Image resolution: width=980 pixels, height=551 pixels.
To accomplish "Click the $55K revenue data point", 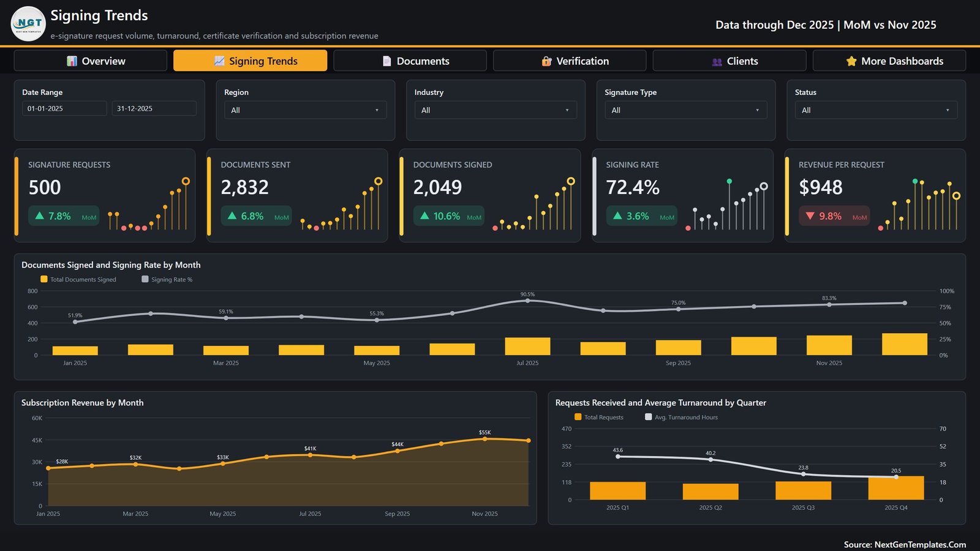I will click(484, 438).
